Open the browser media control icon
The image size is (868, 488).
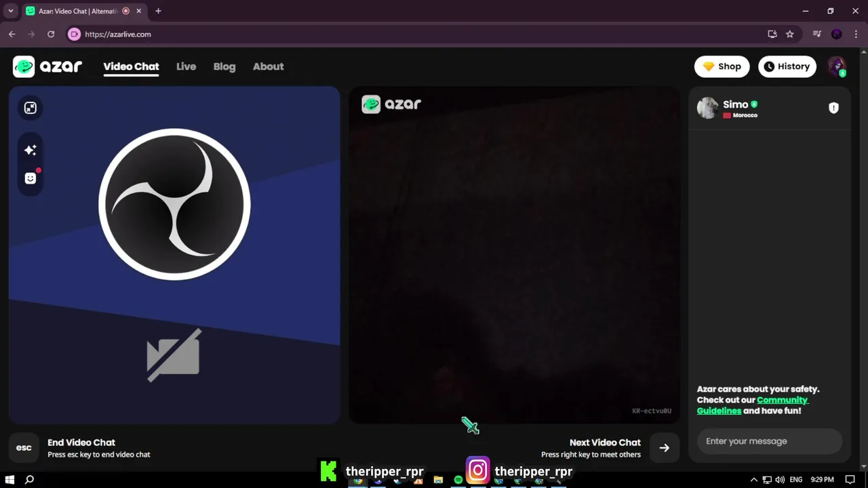[817, 34]
